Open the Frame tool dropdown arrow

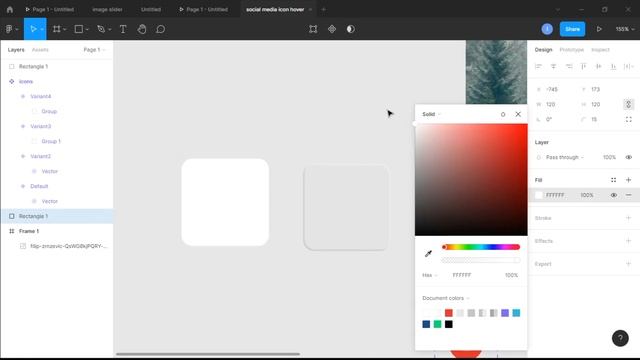tap(64, 29)
